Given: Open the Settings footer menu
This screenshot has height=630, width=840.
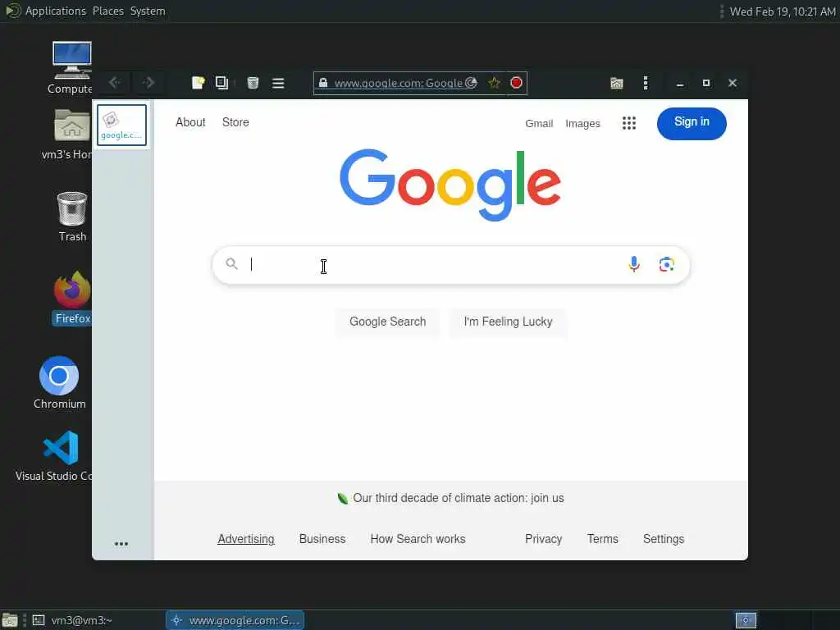Looking at the screenshot, I should pyautogui.click(x=664, y=539).
